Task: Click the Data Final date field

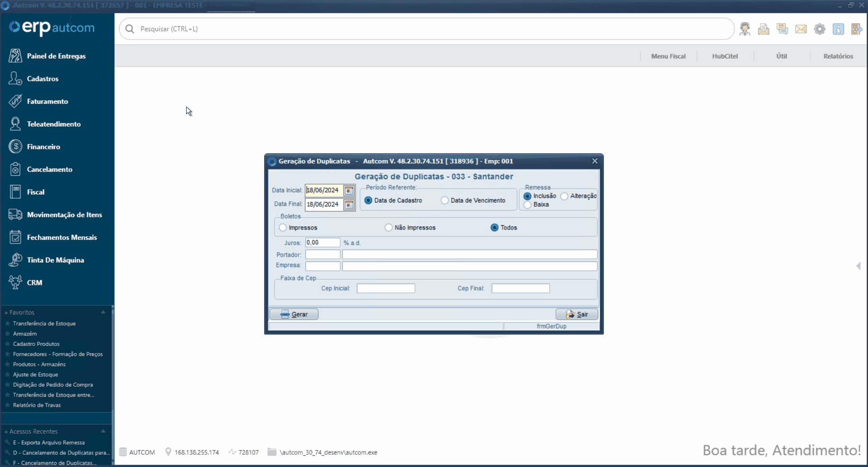Action: tap(324, 204)
